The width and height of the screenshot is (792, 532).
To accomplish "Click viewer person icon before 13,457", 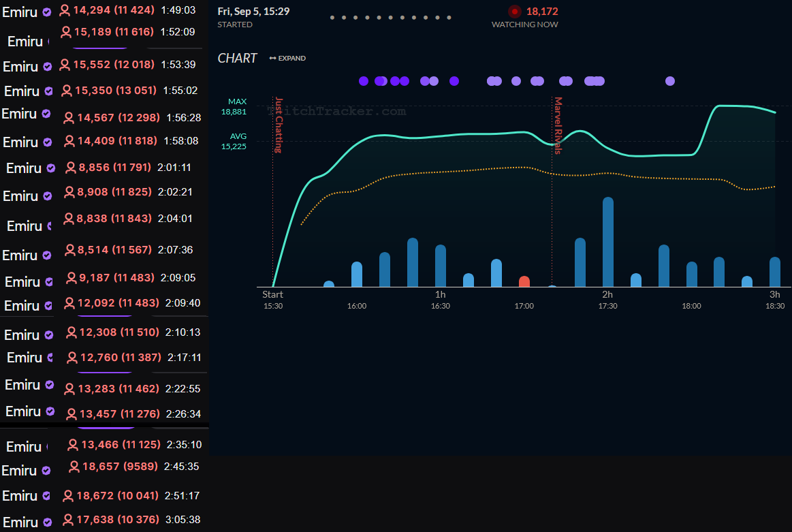I will tap(72, 414).
